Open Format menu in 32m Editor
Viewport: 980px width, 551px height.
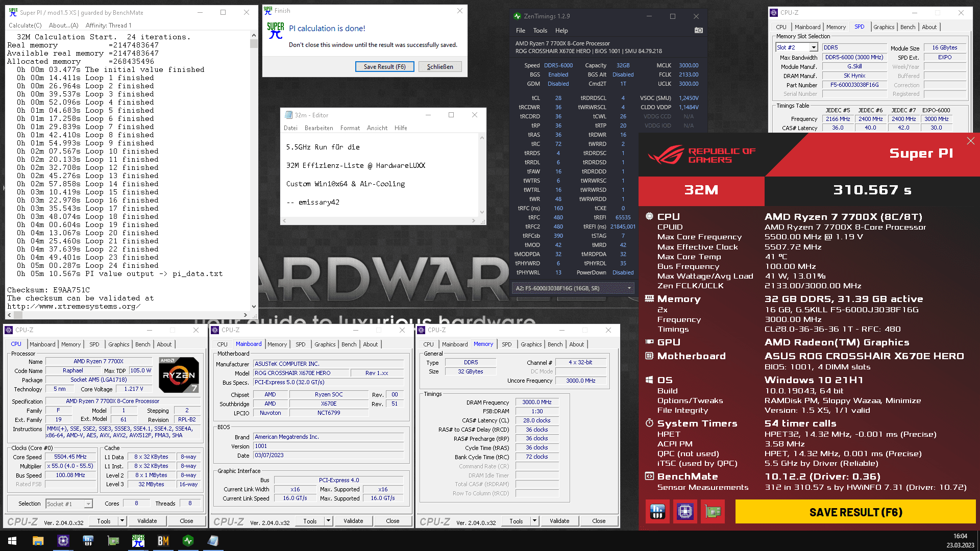[350, 128]
